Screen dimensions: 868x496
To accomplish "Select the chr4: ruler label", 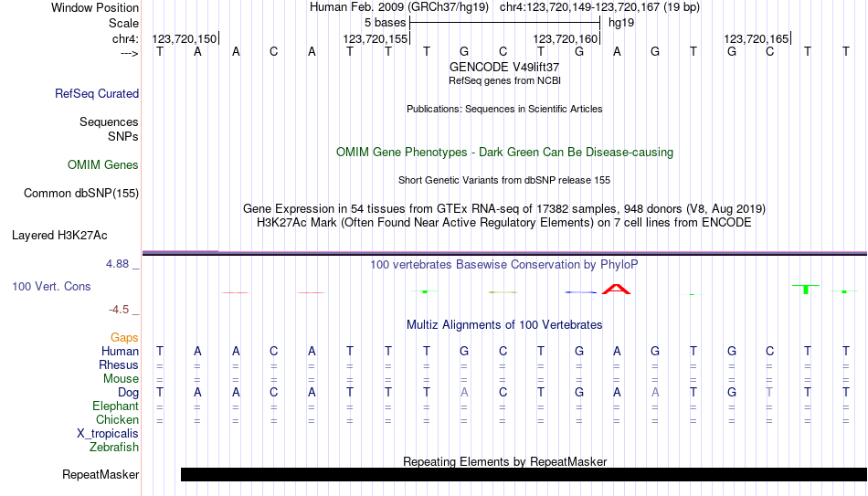I will (125, 38).
